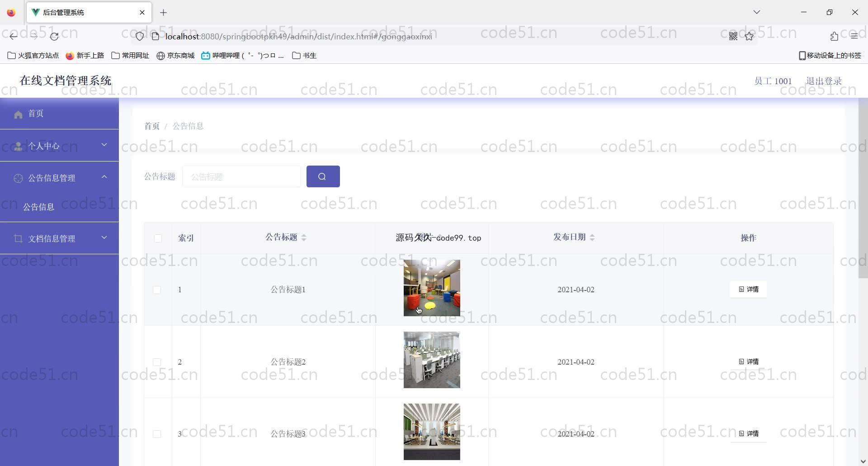Viewport: 868px width, 466px height.
Task: Open the thumbnail image for 公告标题3
Action: (432, 432)
